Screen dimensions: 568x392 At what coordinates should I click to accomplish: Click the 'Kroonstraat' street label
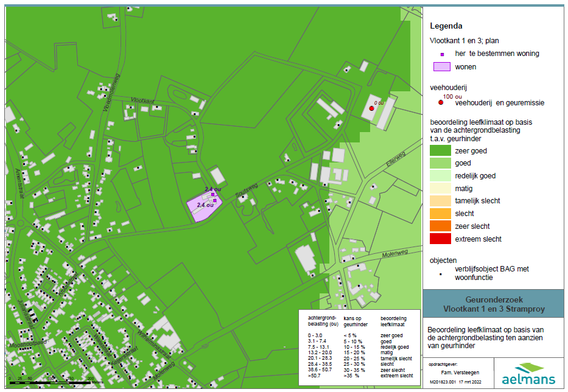[68, 283]
